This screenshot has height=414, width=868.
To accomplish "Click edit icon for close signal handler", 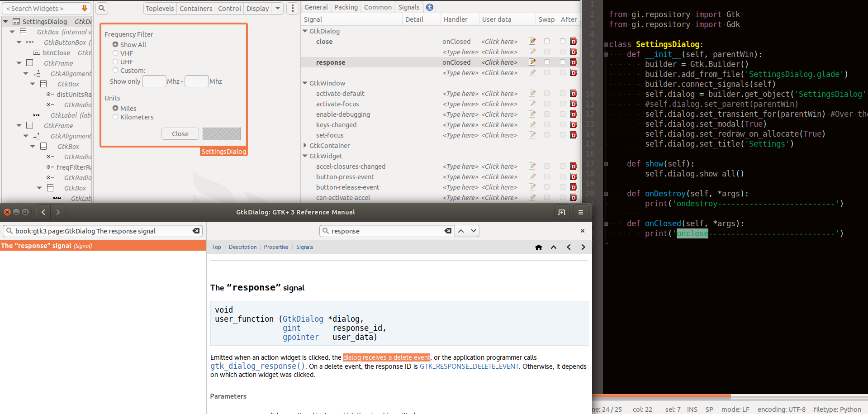I will coord(532,42).
